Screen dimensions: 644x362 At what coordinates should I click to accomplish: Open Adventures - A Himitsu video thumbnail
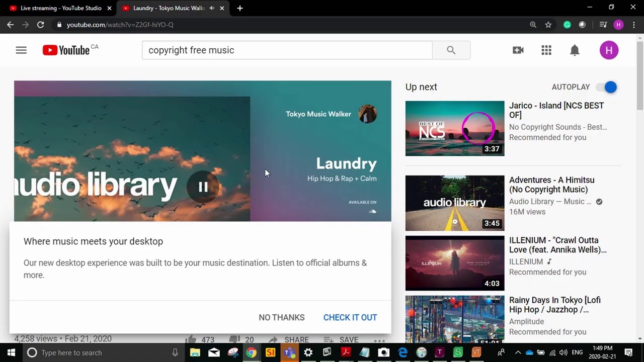(x=455, y=203)
